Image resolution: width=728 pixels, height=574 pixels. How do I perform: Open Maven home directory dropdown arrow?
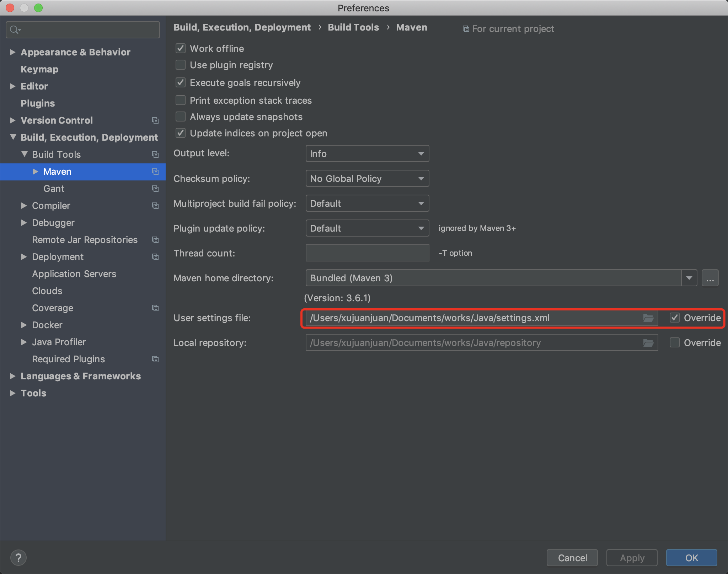689,278
